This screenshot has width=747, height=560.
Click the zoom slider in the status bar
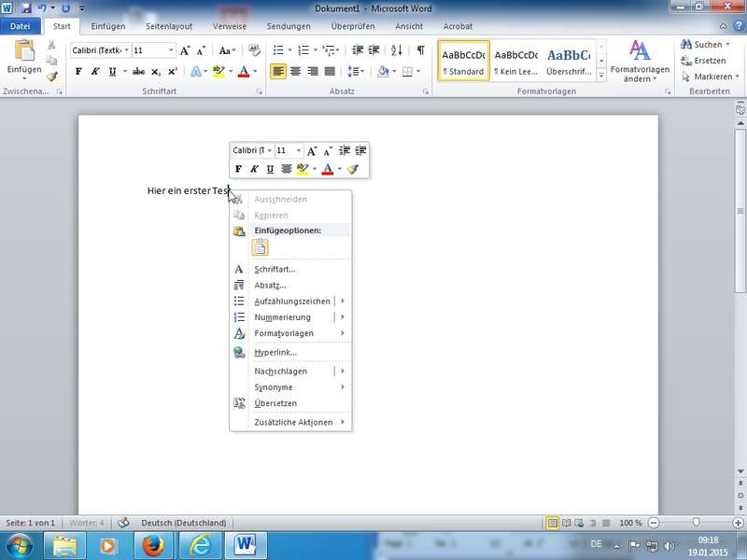point(696,523)
